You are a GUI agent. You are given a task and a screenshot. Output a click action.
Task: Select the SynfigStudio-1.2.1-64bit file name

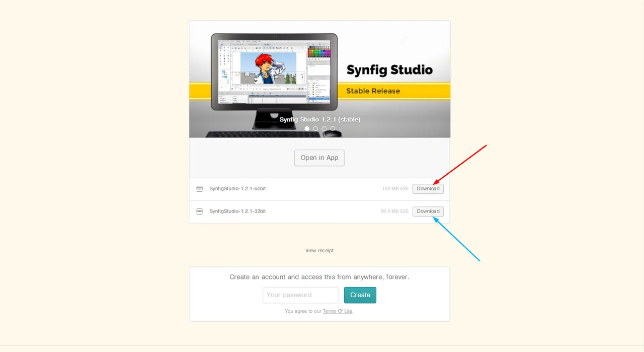click(x=237, y=189)
